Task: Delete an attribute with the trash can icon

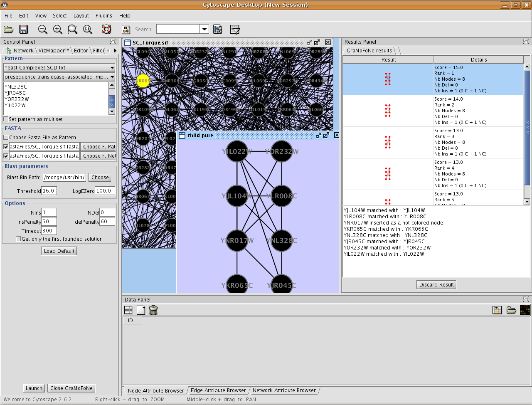Action: (153, 310)
